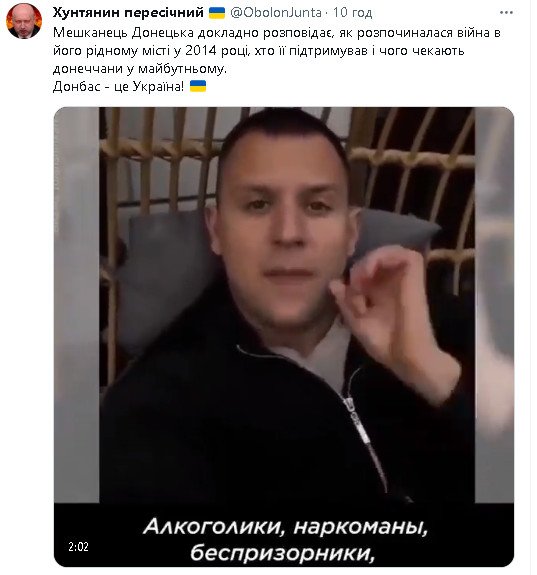Click the blurred left margin of the video
Screen dimensions: 537x575
pos(77,304)
